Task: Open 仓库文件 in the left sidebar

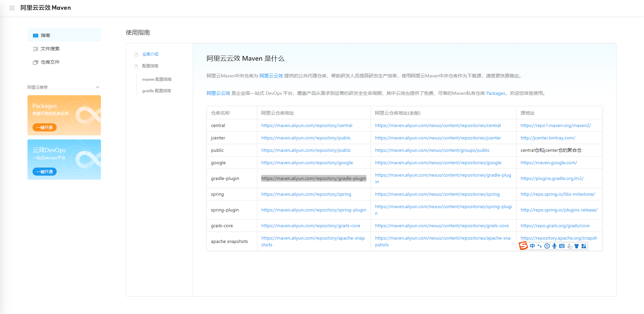Action: pos(64,62)
